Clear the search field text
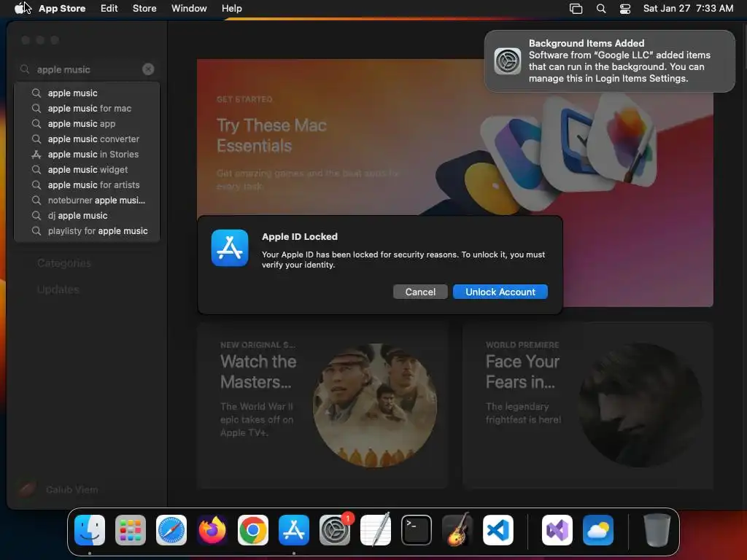The image size is (747, 560). (x=148, y=69)
